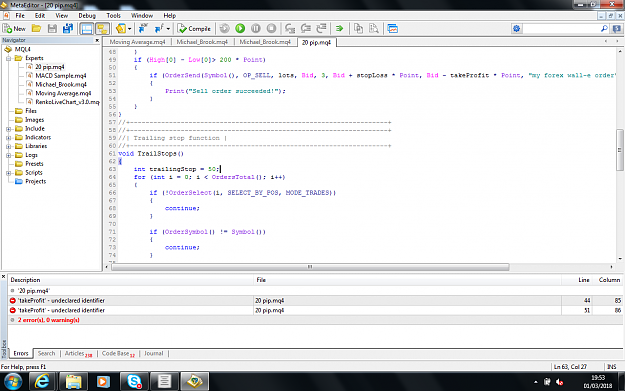Click the vertical editor scrollbar thumb
Viewport: 625px width, 391px height.
coord(620,150)
